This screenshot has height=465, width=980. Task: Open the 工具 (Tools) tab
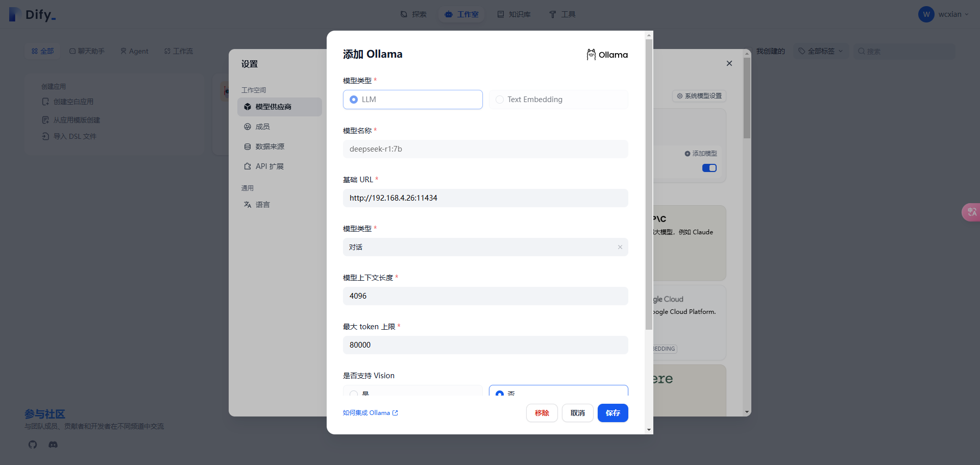[x=562, y=14]
